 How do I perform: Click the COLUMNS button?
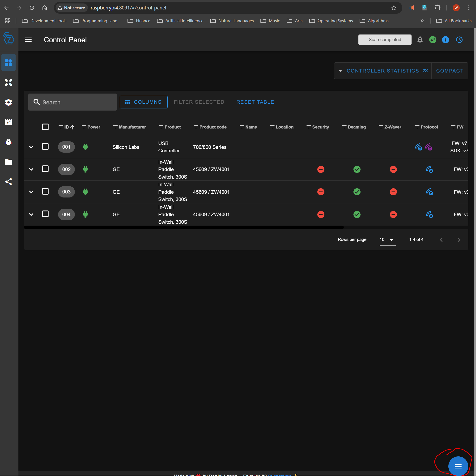(x=143, y=102)
